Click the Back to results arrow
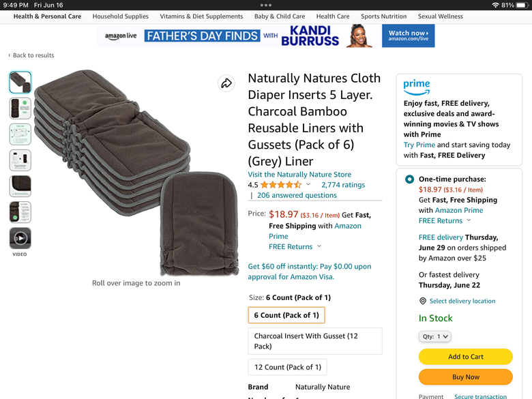 click(x=10, y=55)
